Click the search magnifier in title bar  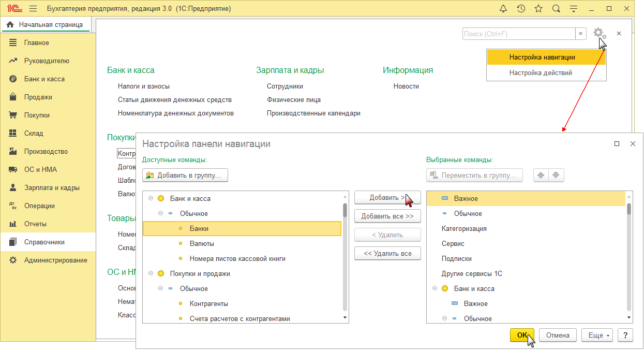tap(556, 9)
